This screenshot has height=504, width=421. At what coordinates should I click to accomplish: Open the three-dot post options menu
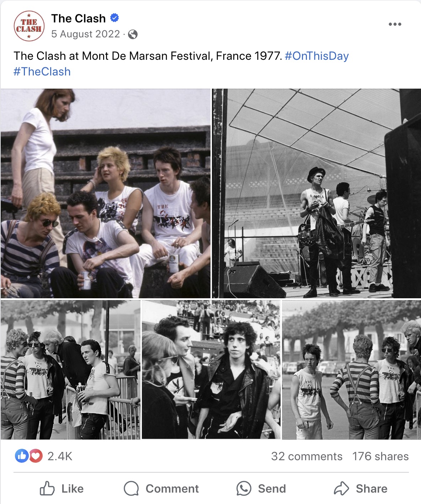[395, 24]
